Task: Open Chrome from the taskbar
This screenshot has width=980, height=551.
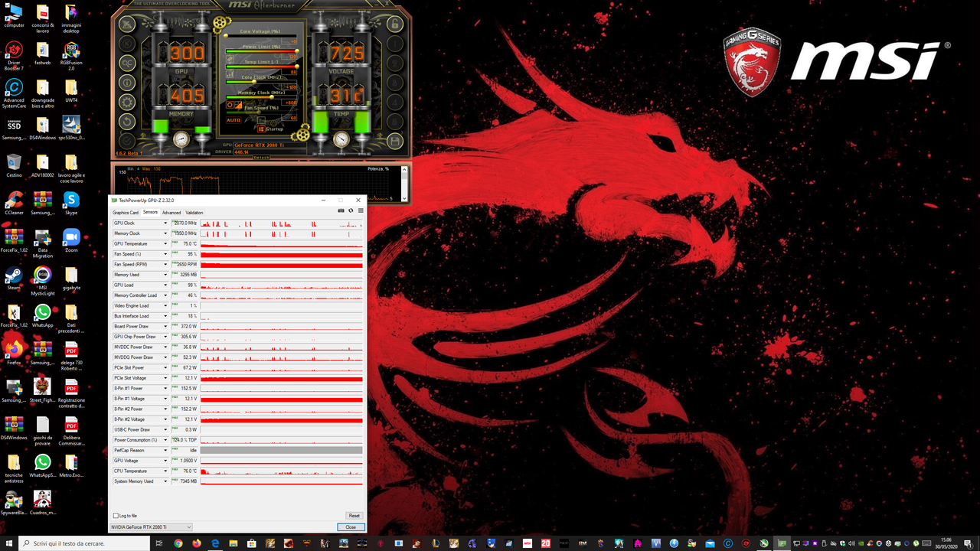Action: (178, 543)
